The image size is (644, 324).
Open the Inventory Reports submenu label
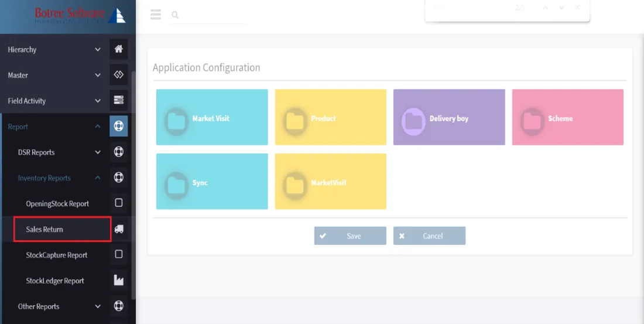[44, 178]
